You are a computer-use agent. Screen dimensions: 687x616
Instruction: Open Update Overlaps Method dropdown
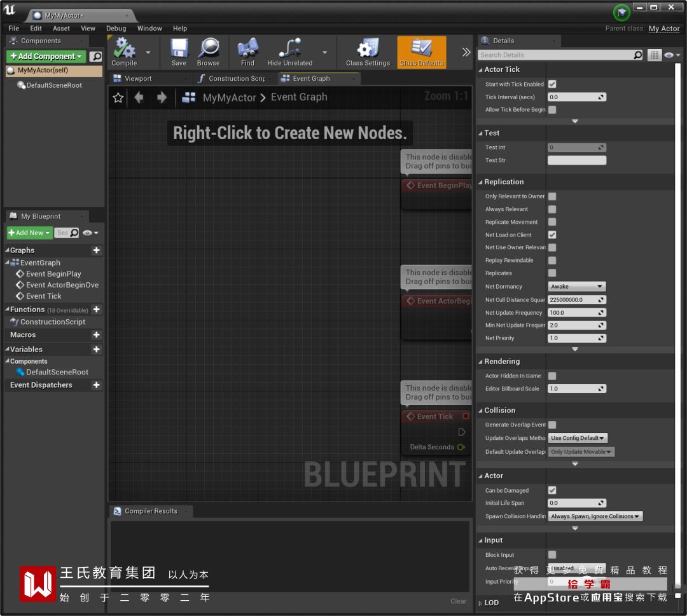(x=578, y=438)
